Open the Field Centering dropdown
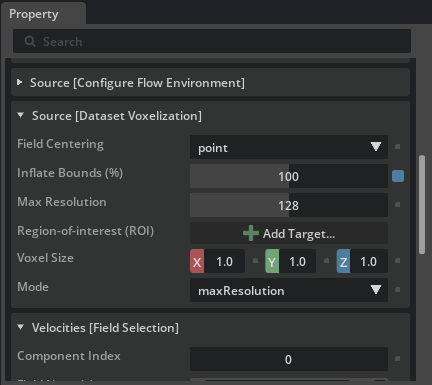432x385 pixels. (x=289, y=147)
